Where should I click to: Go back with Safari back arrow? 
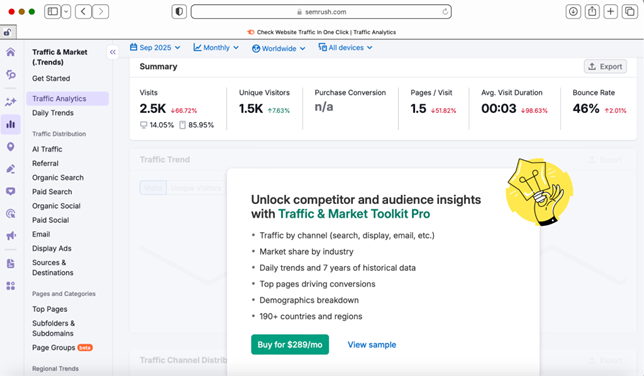83,12
